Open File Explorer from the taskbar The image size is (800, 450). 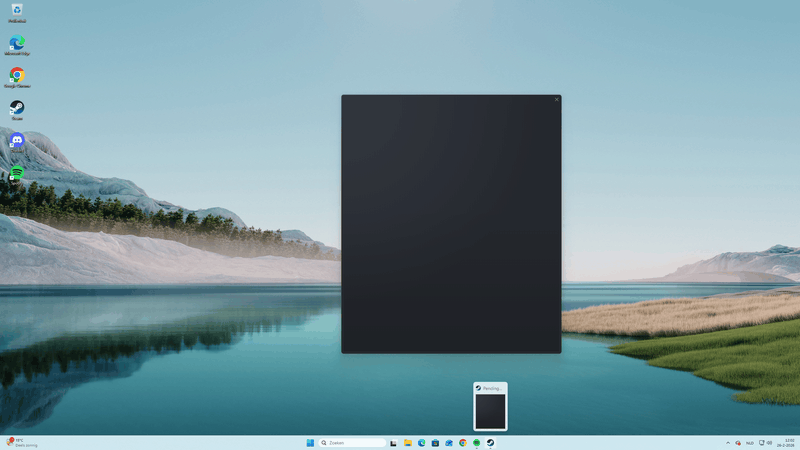click(408, 443)
